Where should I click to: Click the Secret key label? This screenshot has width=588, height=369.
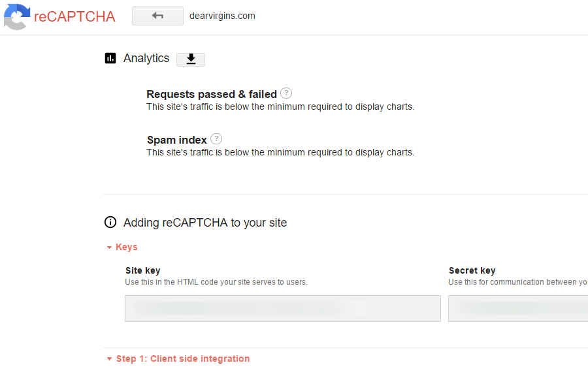(472, 270)
